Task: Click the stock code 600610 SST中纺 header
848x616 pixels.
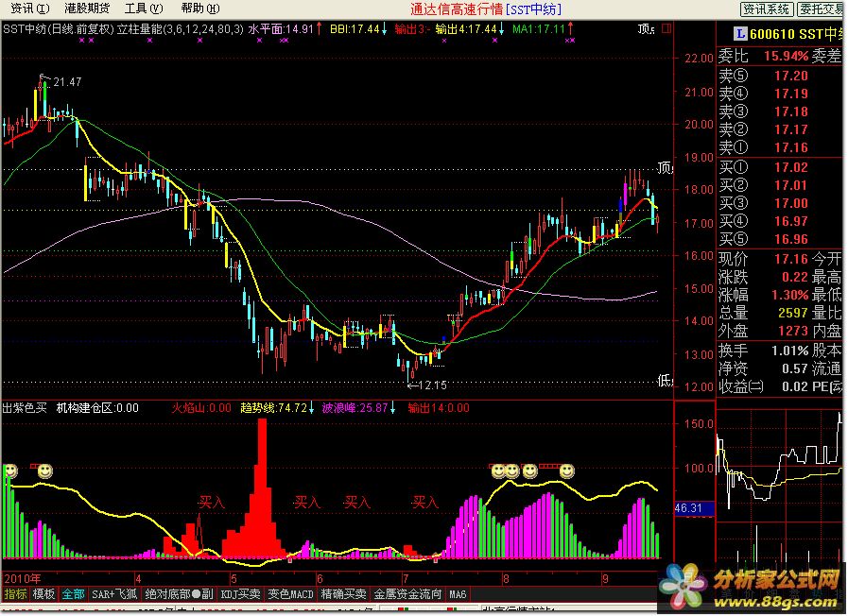Action: click(x=796, y=34)
